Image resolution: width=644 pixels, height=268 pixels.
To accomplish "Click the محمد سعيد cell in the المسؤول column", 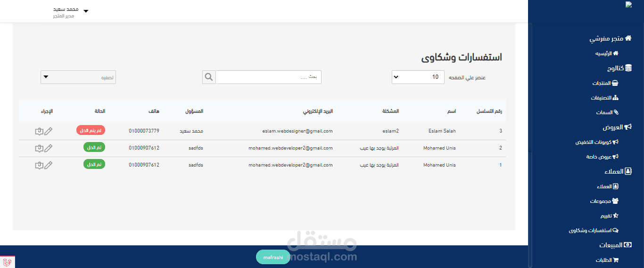I will click(191, 131).
